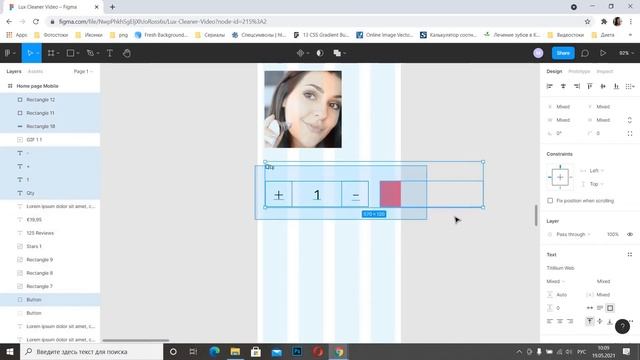Click the text align center icon
Image resolution: width=640 pixels, height=360 pixels.
tap(560, 322)
